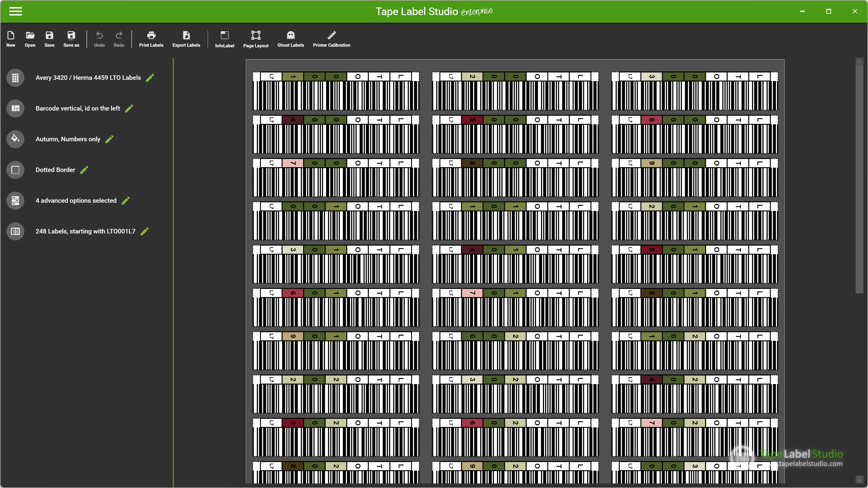Image resolution: width=868 pixels, height=488 pixels.
Task: Click the barcode layout icon
Action: (x=15, y=108)
